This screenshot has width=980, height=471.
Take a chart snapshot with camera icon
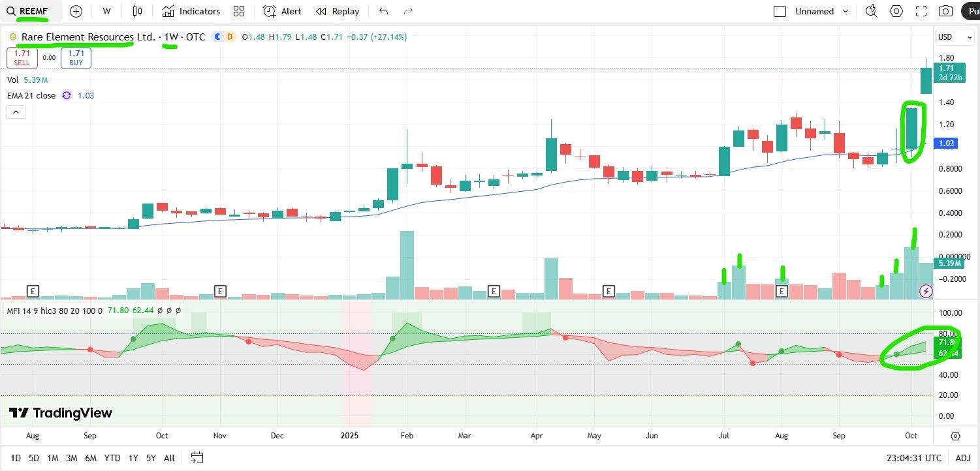[945, 11]
